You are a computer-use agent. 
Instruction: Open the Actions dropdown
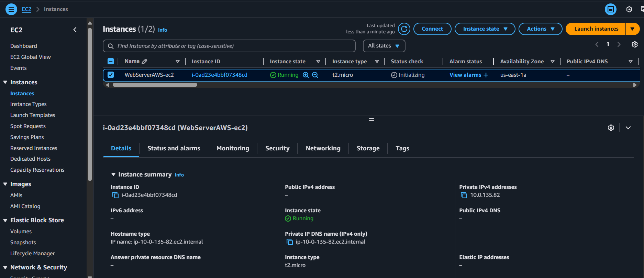coord(541,29)
